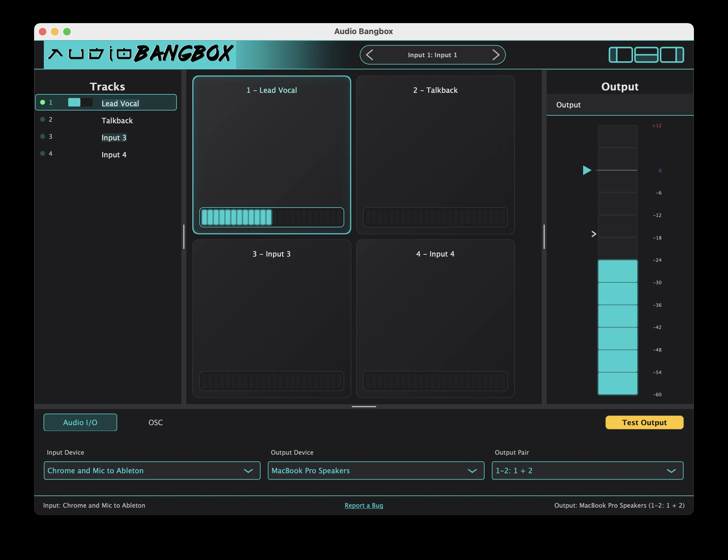Click the arrow marker beside the output fader
728x560 pixels.
594,234
